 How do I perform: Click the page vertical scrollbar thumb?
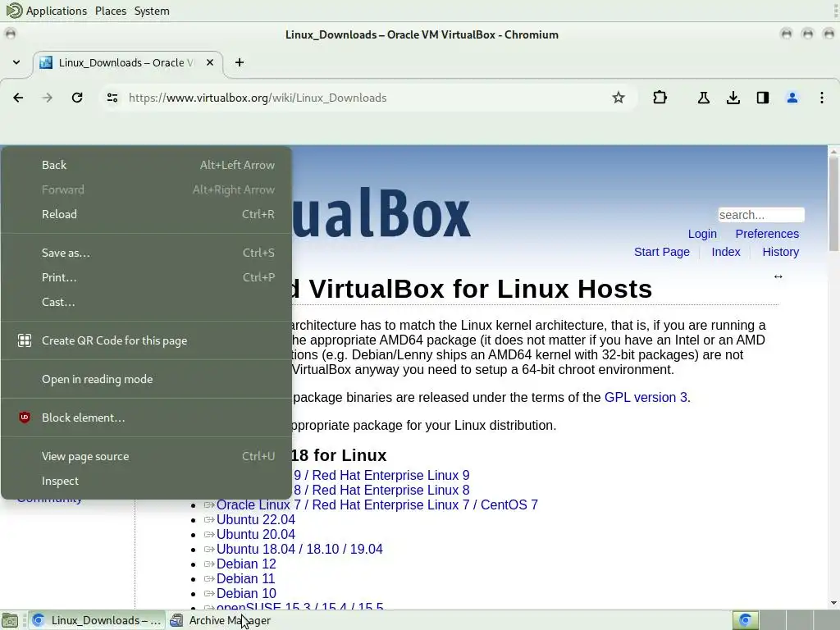(833, 203)
